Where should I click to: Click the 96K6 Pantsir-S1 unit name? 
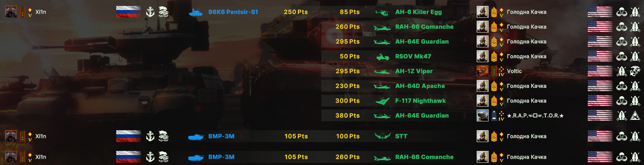click(233, 12)
